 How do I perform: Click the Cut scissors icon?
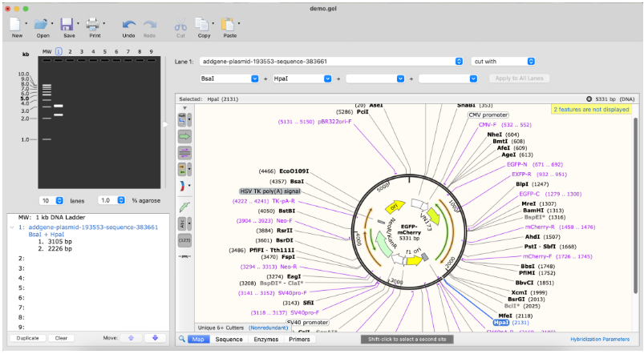point(180,25)
